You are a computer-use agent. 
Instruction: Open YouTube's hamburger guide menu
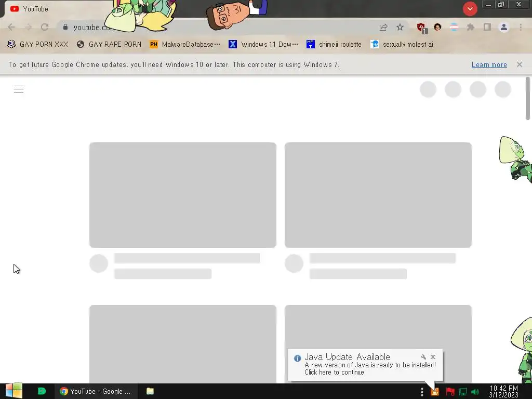click(19, 89)
